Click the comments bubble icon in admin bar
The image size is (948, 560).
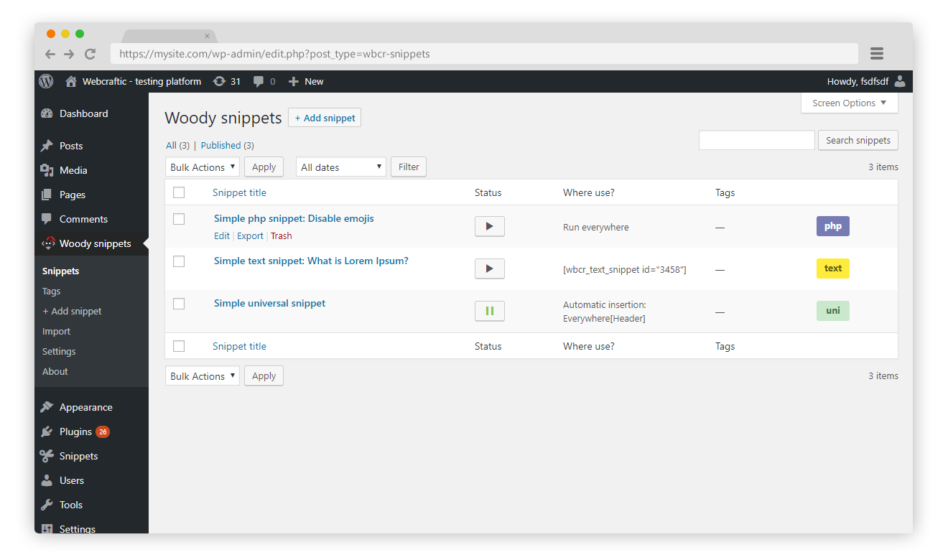point(259,81)
